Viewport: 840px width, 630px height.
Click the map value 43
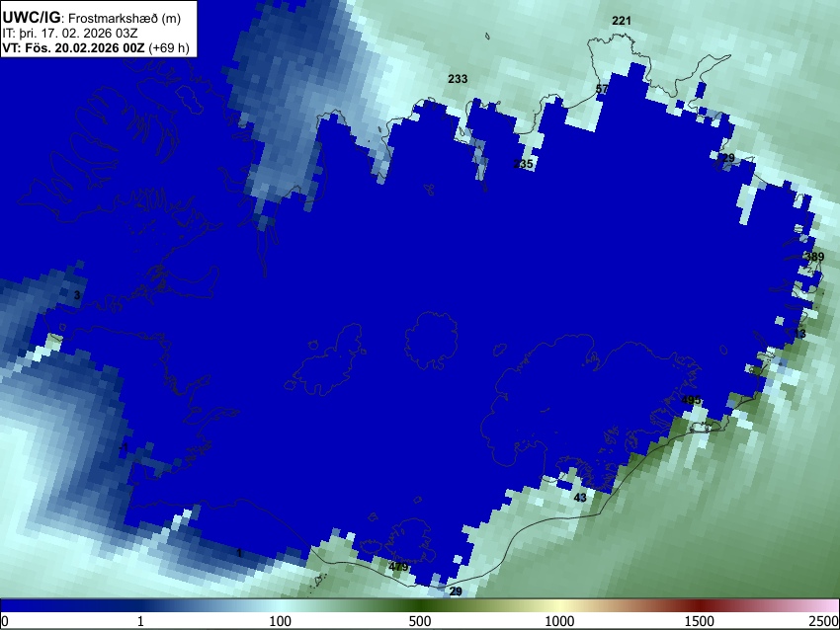coord(580,498)
